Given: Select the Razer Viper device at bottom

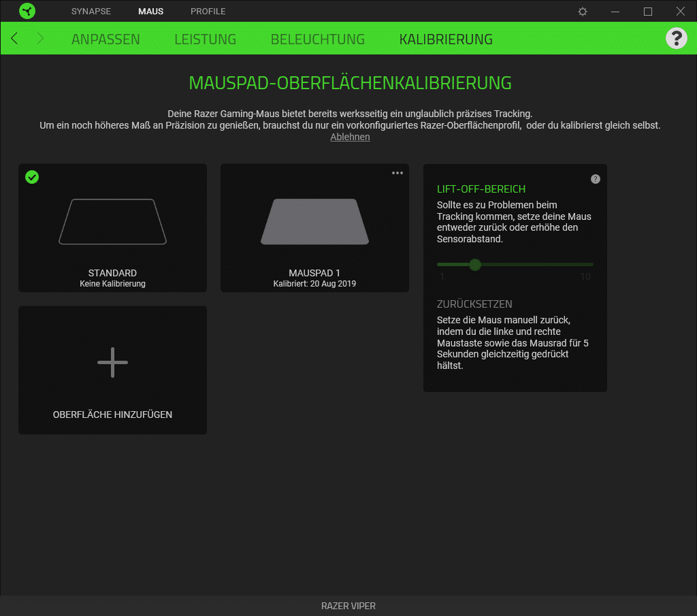Looking at the screenshot, I should point(348,606).
